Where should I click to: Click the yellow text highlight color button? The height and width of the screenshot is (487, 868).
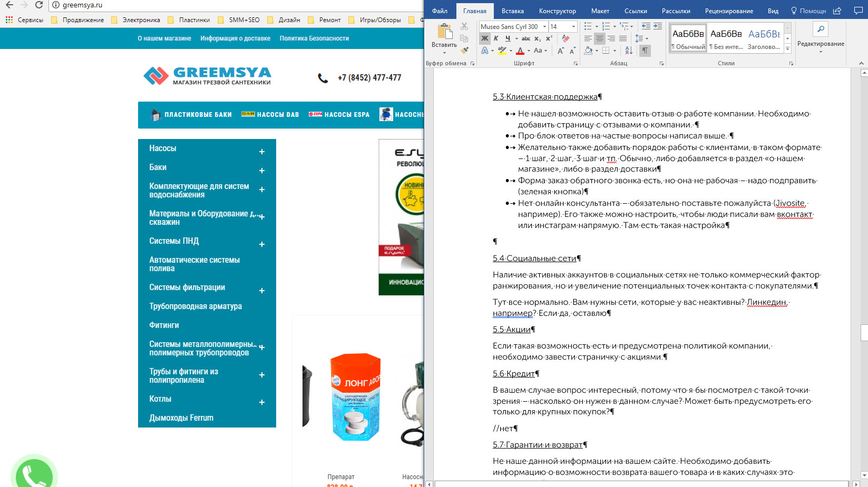coord(502,51)
